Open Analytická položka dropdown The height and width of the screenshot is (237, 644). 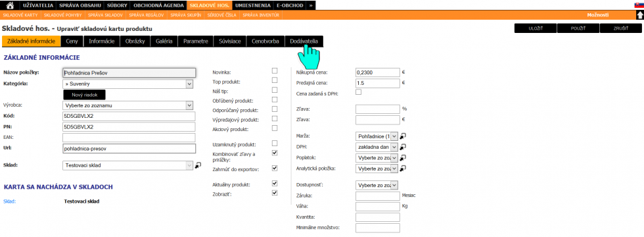point(377,168)
